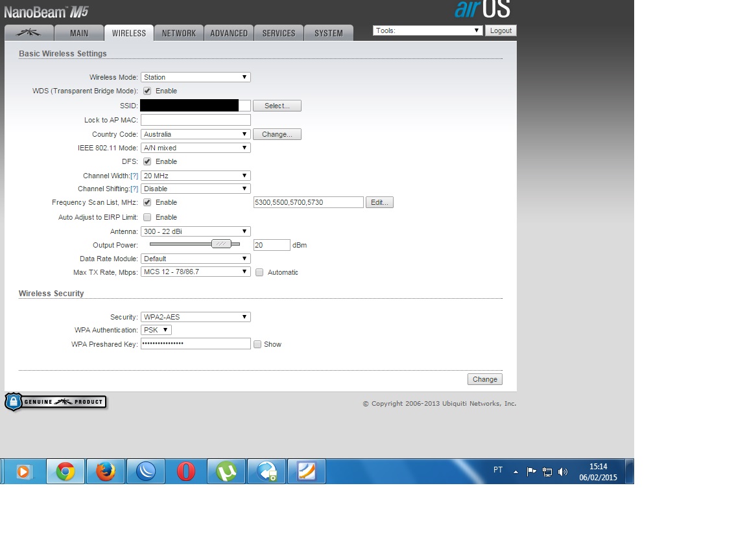Open the SERVICES tab

coord(279,33)
